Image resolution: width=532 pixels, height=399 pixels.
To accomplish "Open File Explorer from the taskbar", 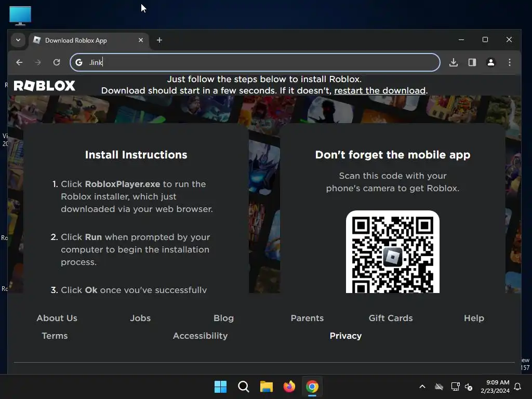I will (267, 387).
